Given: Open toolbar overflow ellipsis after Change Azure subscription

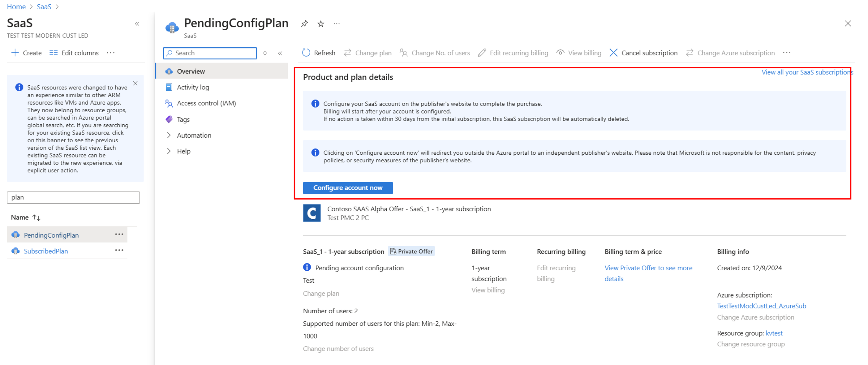Looking at the screenshot, I should click(787, 53).
